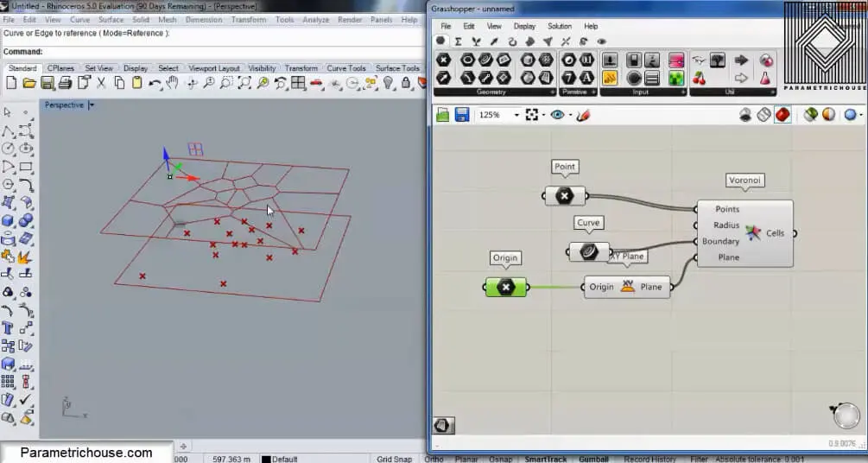This screenshot has width=868, height=463.
Task: Select the Circle tool in Rhino sidebar
Action: coord(9,149)
